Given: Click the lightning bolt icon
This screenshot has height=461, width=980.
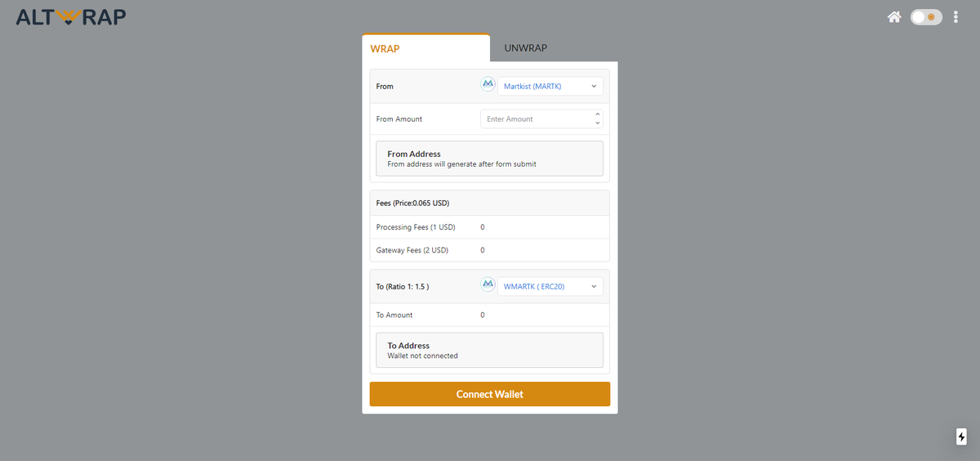Looking at the screenshot, I should (961, 436).
